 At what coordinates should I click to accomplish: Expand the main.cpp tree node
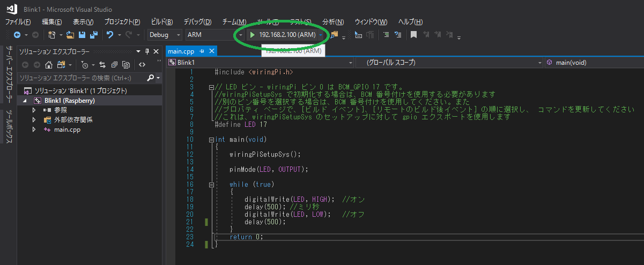pyautogui.click(x=34, y=130)
